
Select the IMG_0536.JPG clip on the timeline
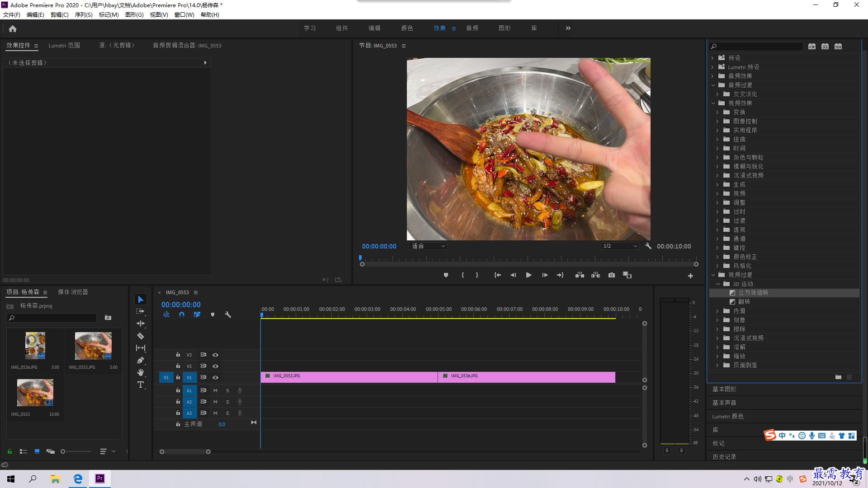point(527,377)
